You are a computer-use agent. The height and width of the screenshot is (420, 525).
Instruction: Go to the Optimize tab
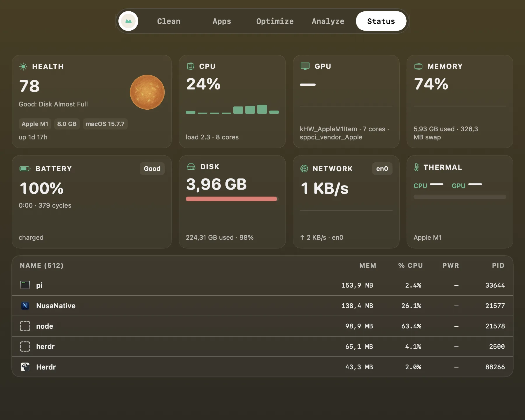(275, 21)
